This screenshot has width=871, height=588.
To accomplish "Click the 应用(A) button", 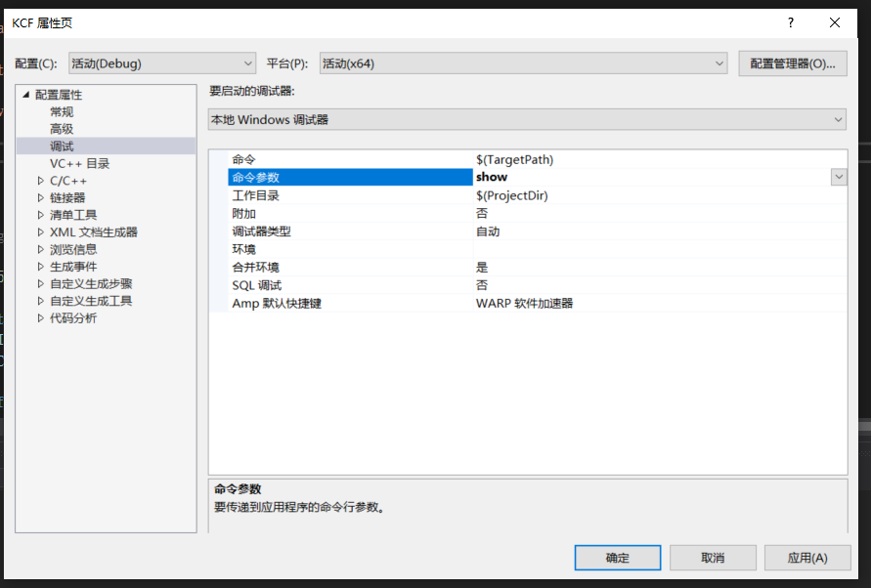I will 807,558.
